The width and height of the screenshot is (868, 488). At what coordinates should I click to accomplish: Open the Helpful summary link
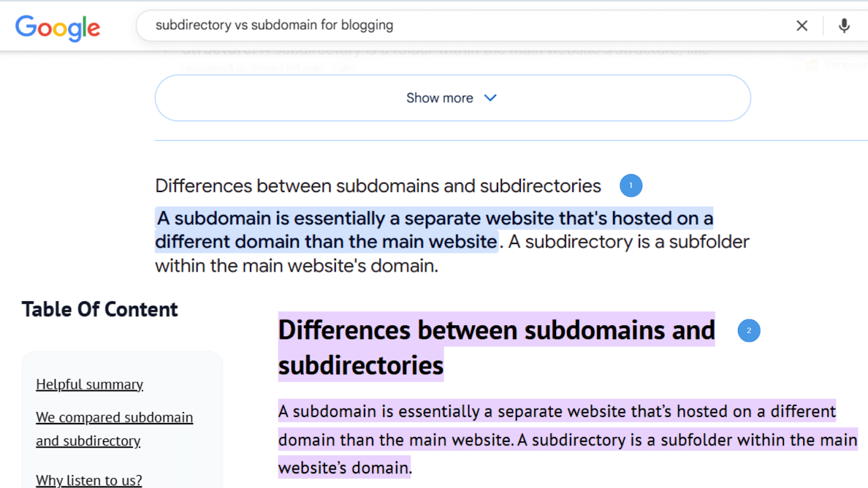point(90,384)
